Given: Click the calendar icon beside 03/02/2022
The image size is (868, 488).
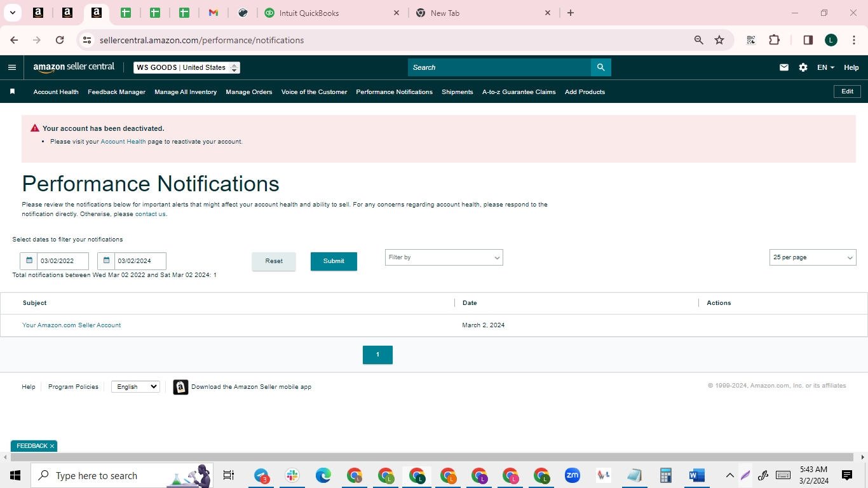Looking at the screenshot, I should 29,261.
